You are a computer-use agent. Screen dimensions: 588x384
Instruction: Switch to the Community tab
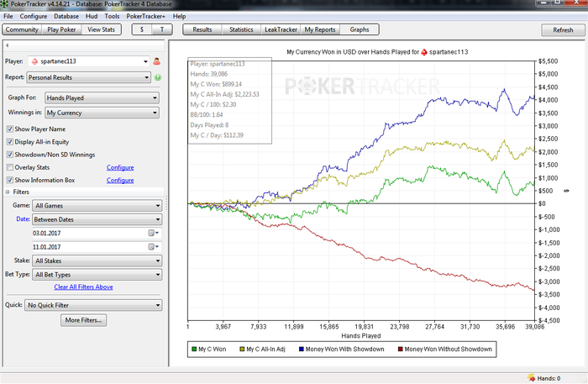(x=22, y=29)
